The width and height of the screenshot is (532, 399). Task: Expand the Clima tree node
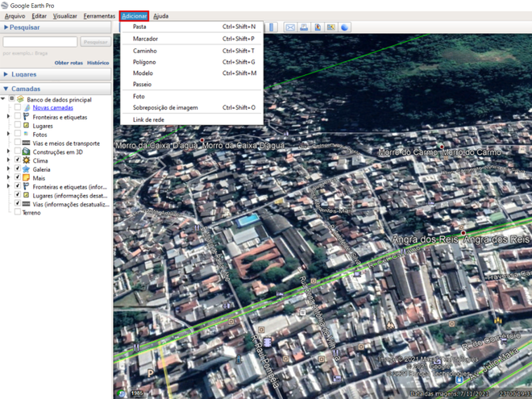click(x=9, y=160)
